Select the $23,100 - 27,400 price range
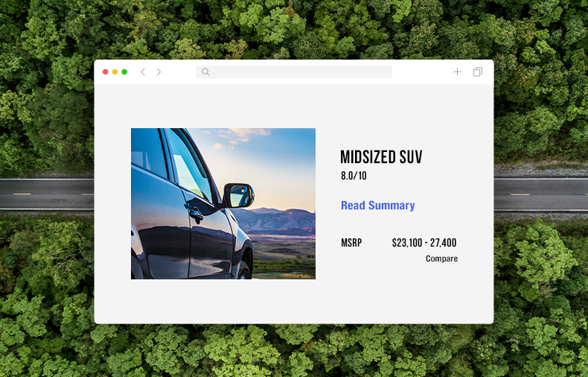Image resolution: width=588 pixels, height=377 pixels. pos(424,243)
